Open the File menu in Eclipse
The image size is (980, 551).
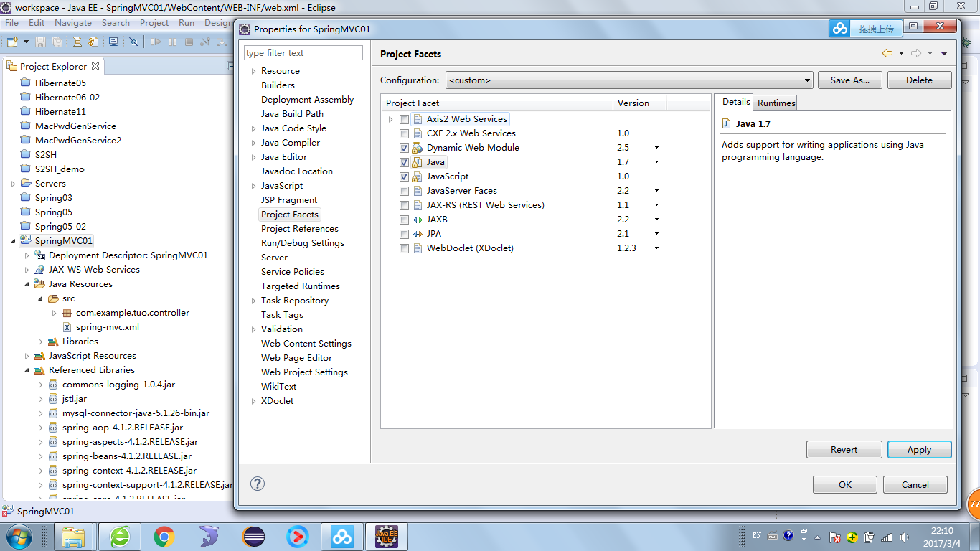coord(12,22)
